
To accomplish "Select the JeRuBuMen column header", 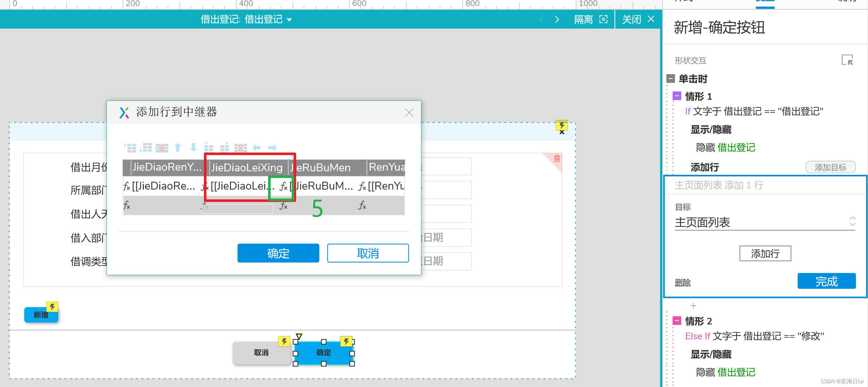I will 323,167.
